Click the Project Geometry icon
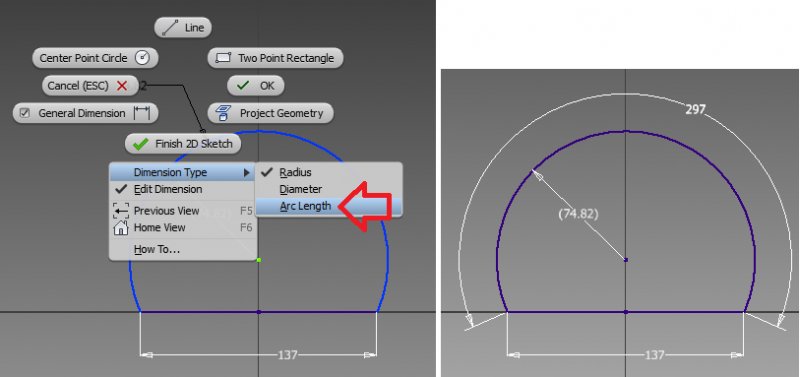The image size is (800, 377). 223,113
